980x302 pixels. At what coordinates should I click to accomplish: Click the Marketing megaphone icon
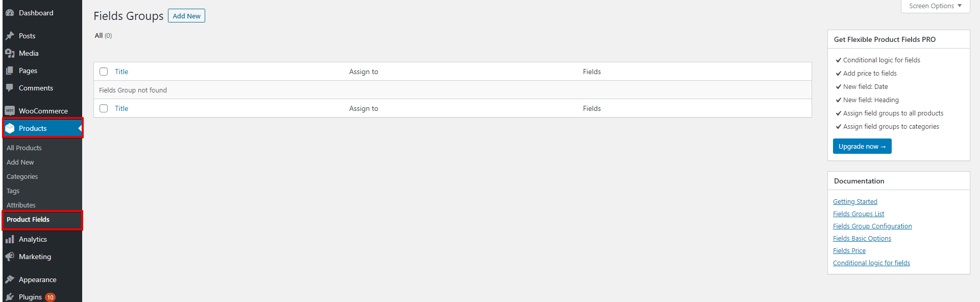click(10, 257)
